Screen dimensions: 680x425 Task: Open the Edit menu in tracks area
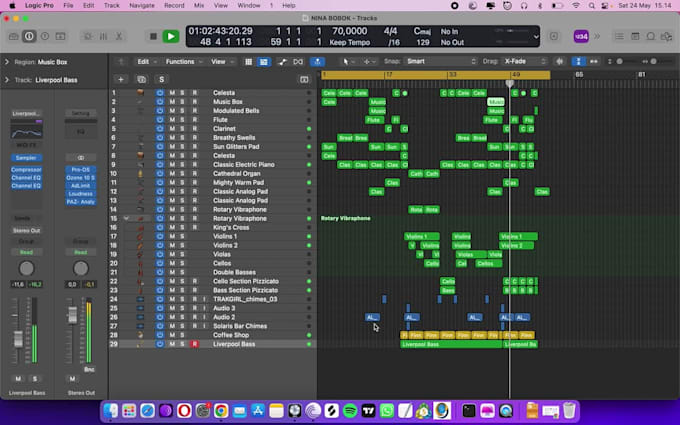click(147, 62)
